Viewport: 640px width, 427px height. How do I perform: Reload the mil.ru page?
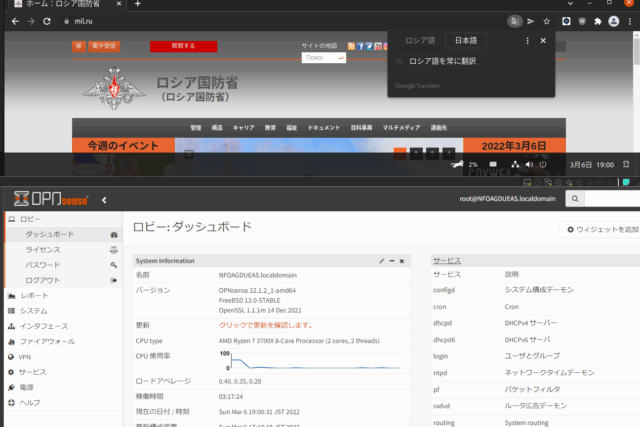[x=47, y=21]
